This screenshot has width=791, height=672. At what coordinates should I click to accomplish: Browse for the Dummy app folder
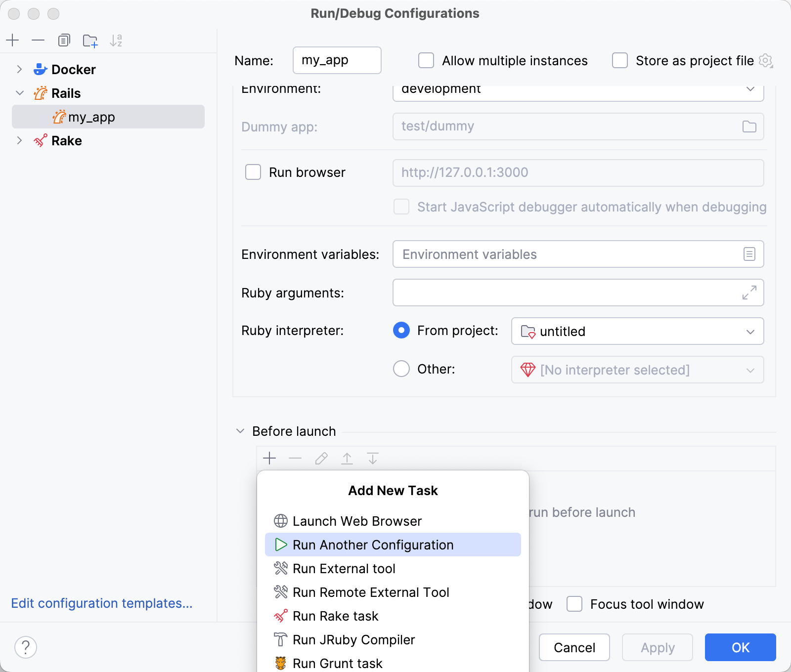(749, 126)
